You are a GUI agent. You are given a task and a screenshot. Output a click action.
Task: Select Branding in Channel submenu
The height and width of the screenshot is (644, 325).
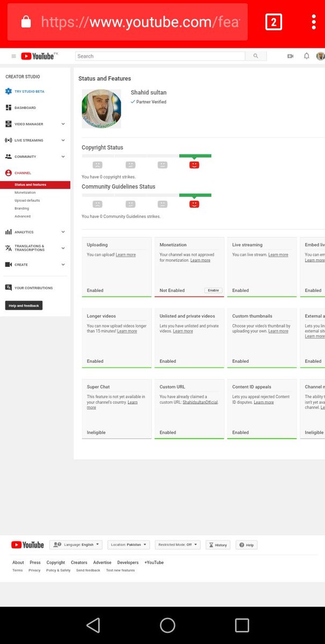point(22,208)
